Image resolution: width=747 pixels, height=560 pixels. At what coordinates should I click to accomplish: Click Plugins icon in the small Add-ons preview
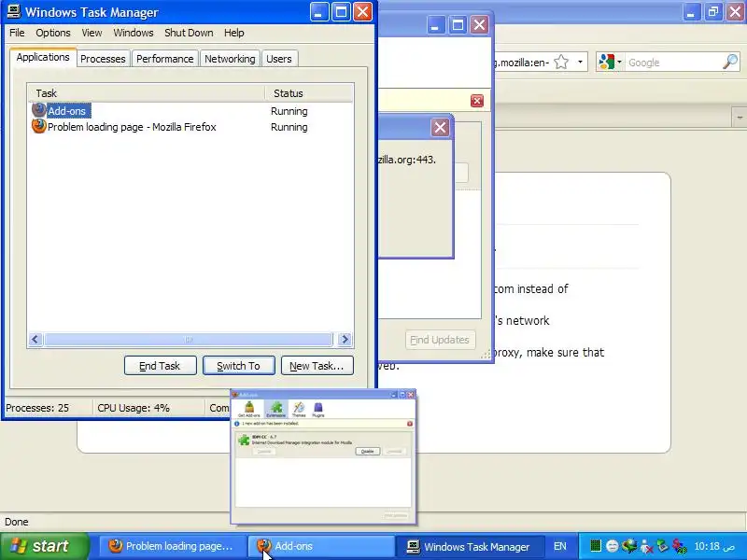click(317, 409)
